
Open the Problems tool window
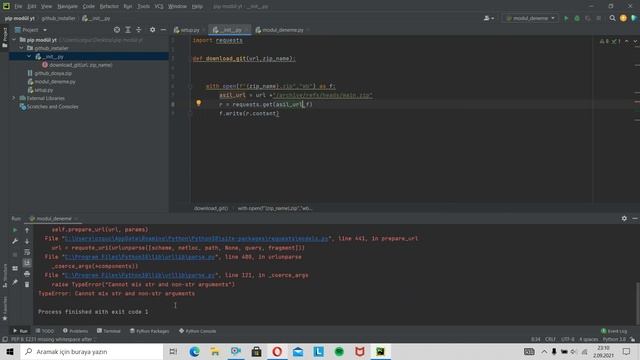click(x=76, y=331)
